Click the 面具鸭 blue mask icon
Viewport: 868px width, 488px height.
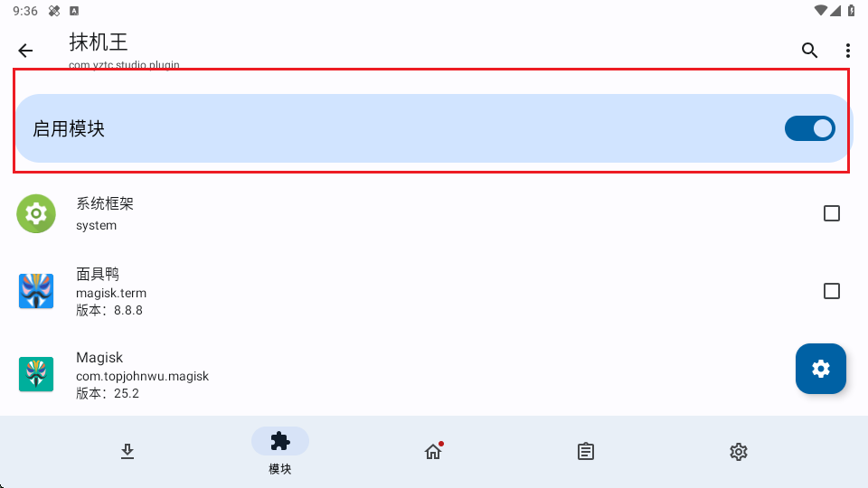click(36, 291)
